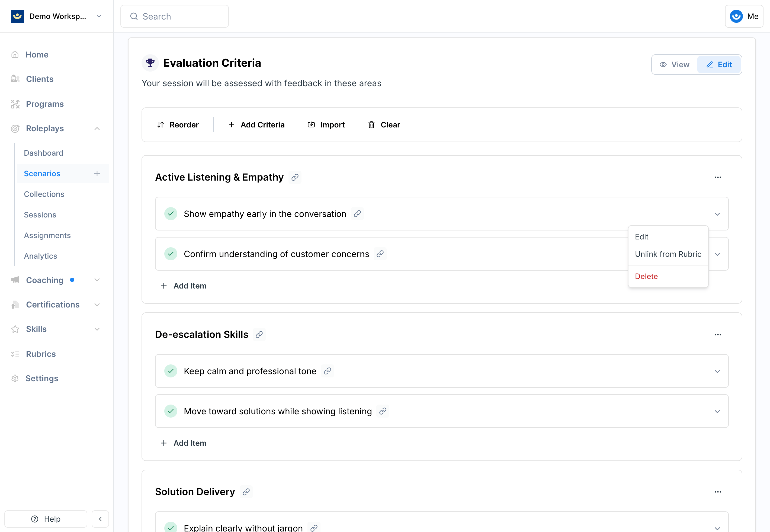The image size is (770, 532).
Task: Expand Show empathy early in the conversation
Action: pyautogui.click(x=717, y=214)
